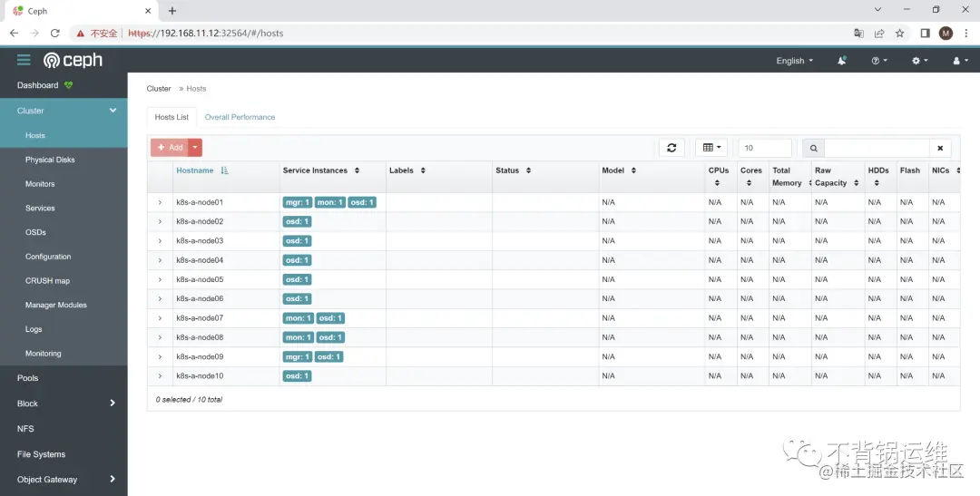Switch to the Overall Performance tab
This screenshot has height=496, width=980.
click(240, 117)
